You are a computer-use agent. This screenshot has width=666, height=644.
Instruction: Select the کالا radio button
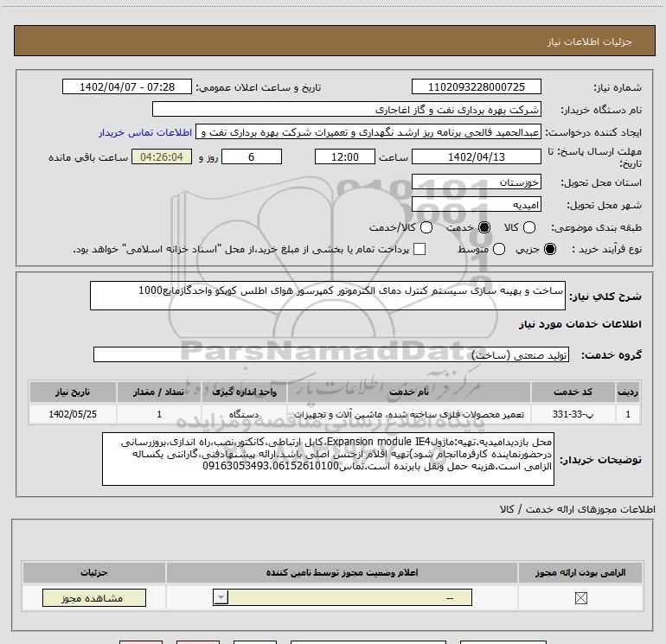point(529,227)
